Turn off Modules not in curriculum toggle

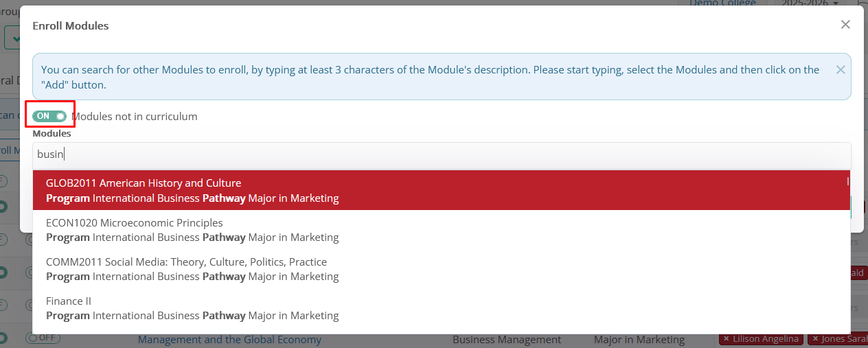tap(49, 116)
